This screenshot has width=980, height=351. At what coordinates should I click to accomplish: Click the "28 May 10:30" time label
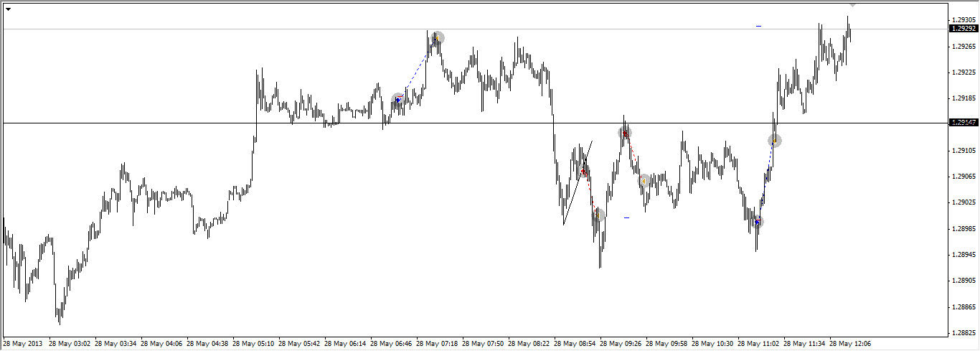(713, 344)
